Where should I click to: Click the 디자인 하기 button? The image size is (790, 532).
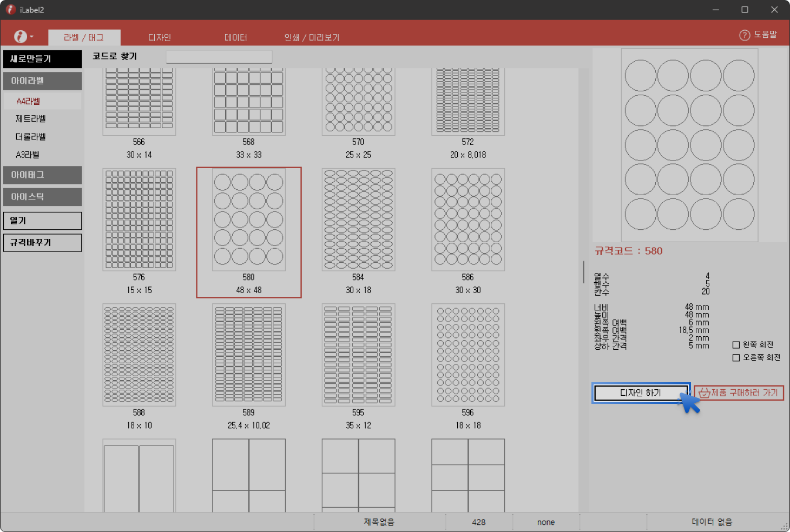pos(641,393)
